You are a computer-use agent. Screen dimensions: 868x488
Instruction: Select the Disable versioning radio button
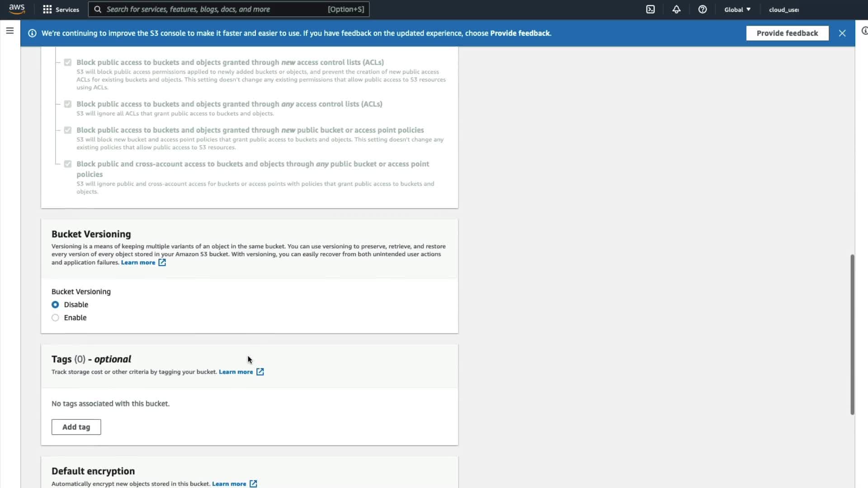coord(55,305)
